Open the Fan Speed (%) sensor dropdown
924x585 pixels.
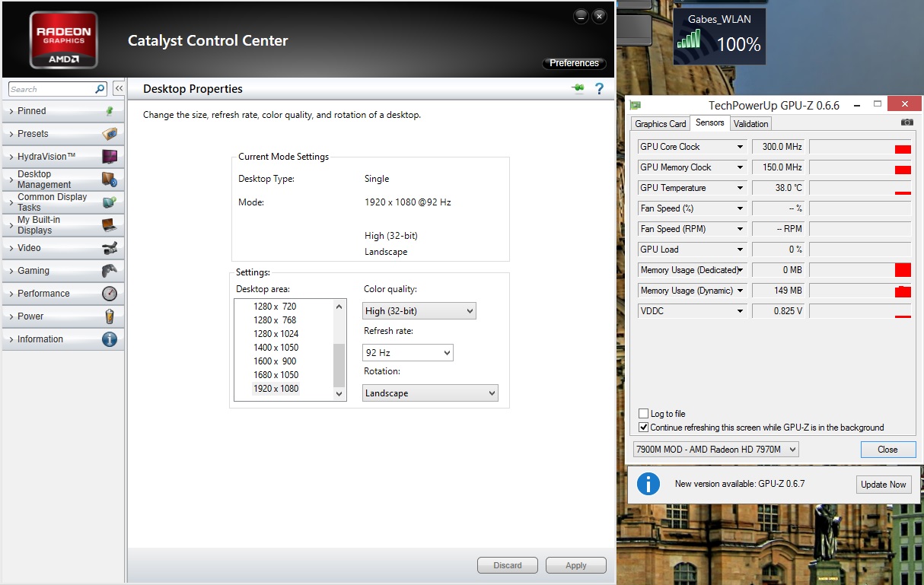click(x=739, y=208)
